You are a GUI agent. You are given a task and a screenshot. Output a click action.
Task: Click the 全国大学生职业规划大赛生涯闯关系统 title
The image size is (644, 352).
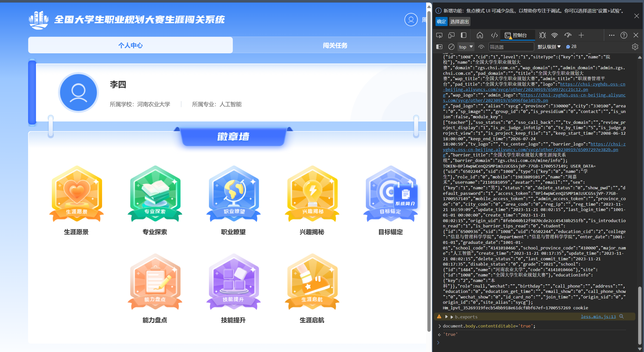139,20
